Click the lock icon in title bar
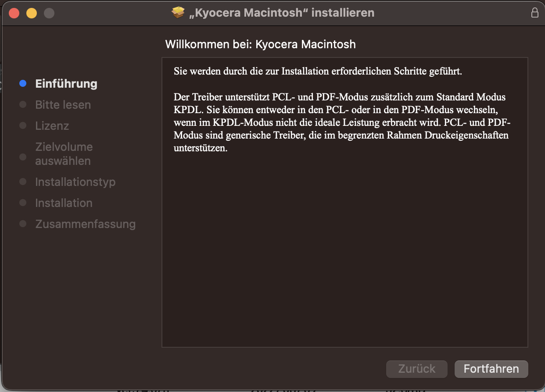 pos(534,13)
